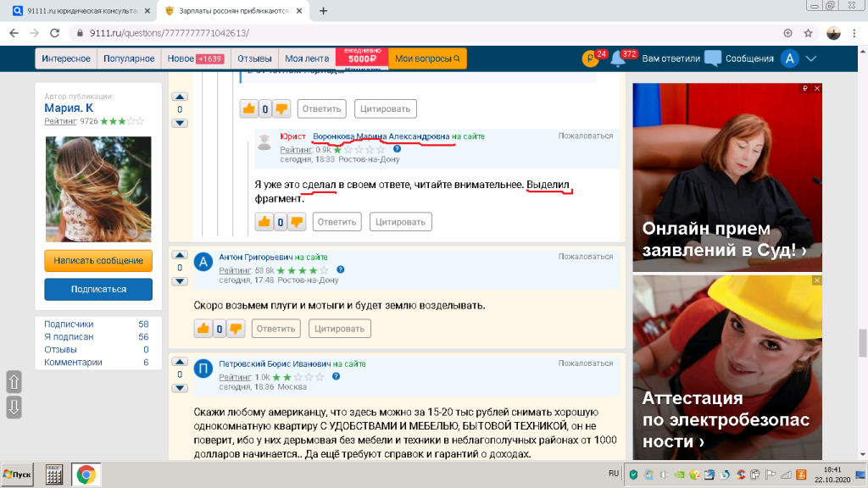Screen dimensions: 868x488
Task: Click the page down arrow icon
Action: tap(14, 408)
